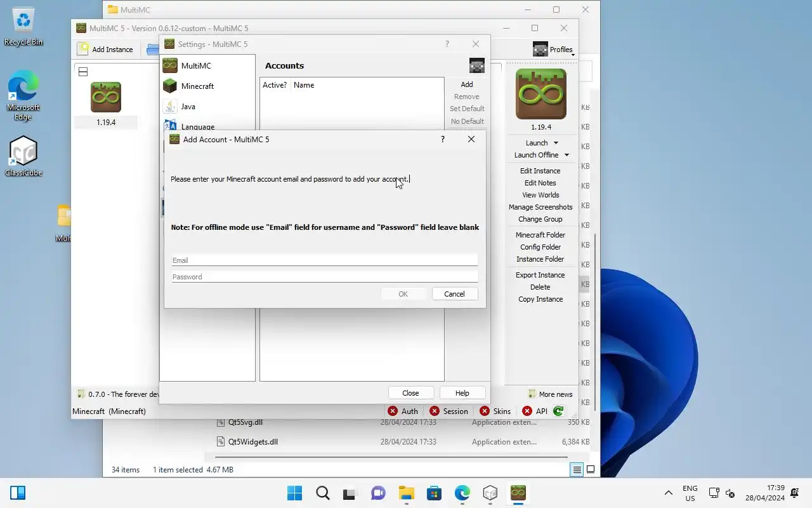Open the Minecraft Folder
The image size is (812, 508).
(x=540, y=235)
